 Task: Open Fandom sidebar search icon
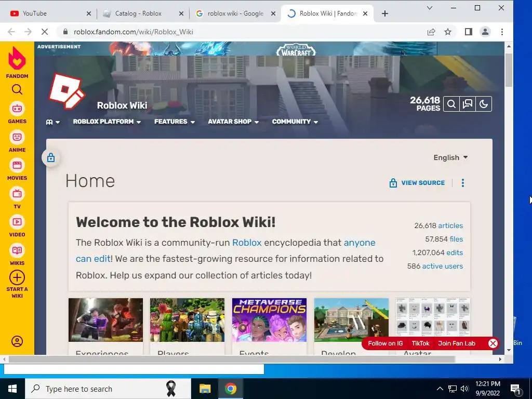[17, 89]
